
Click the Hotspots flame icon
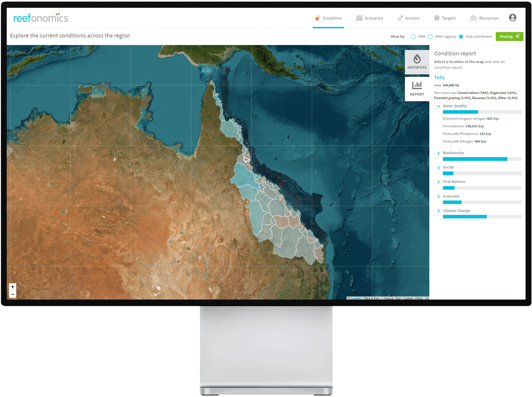(x=417, y=59)
